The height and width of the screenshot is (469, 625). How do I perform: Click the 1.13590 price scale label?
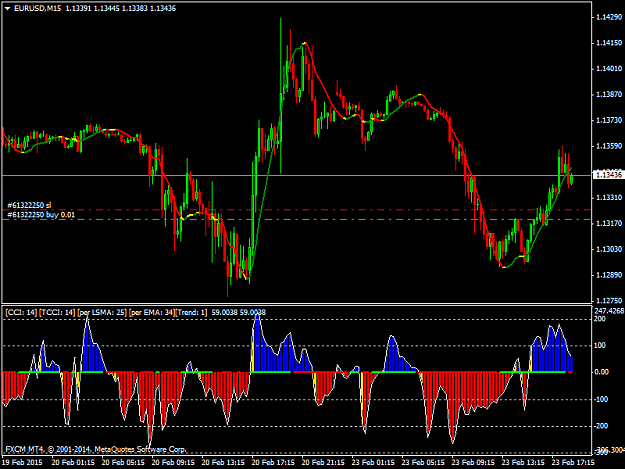(609, 146)
